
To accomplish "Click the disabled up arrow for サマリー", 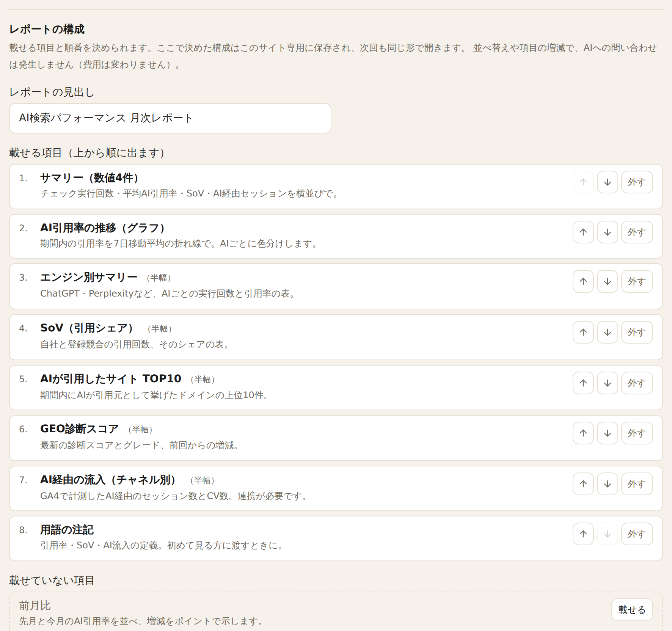I will (583, 182).
